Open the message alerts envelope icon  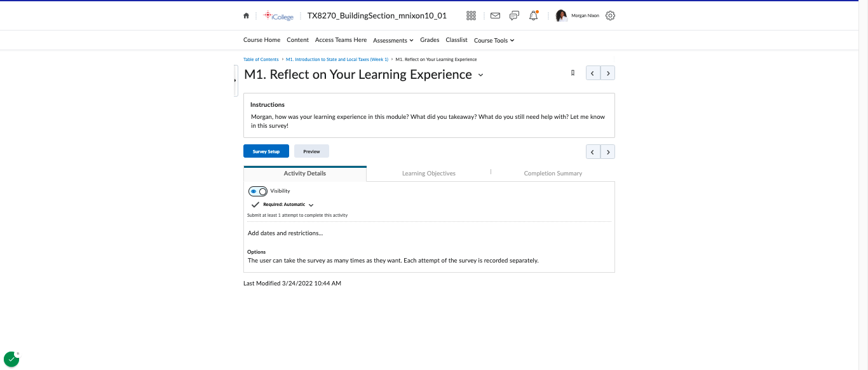coord(495,16)
